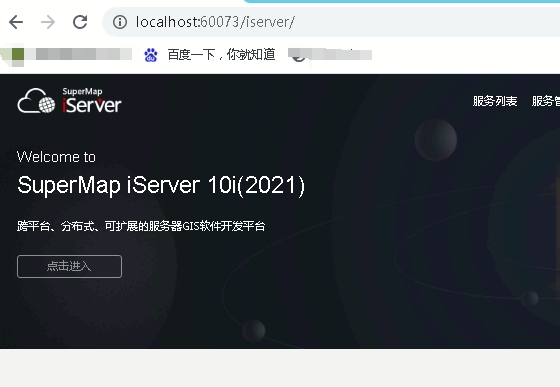Open the 服务列表 menu item
This screenshot has width=560, height=387.
[495, 101]
